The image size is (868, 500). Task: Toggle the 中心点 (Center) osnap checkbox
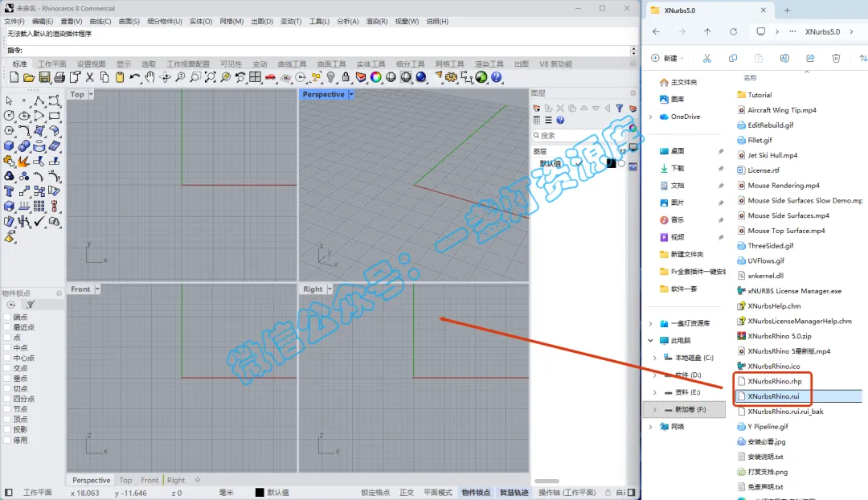(x=7, y=358)
